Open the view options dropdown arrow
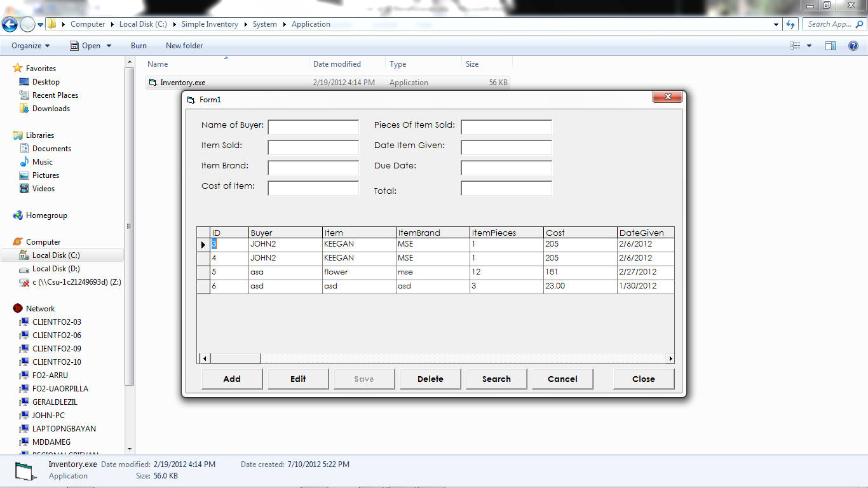 (x=809, y=46)
